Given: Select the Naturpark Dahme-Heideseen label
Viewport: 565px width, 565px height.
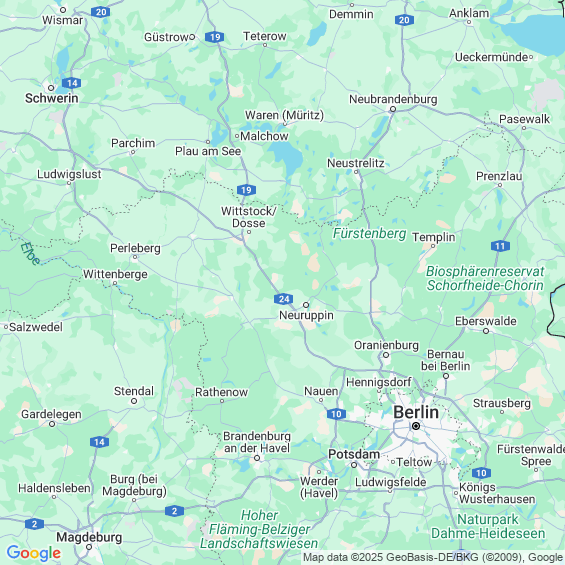Looking at the screenshot, I should [488, 526].
